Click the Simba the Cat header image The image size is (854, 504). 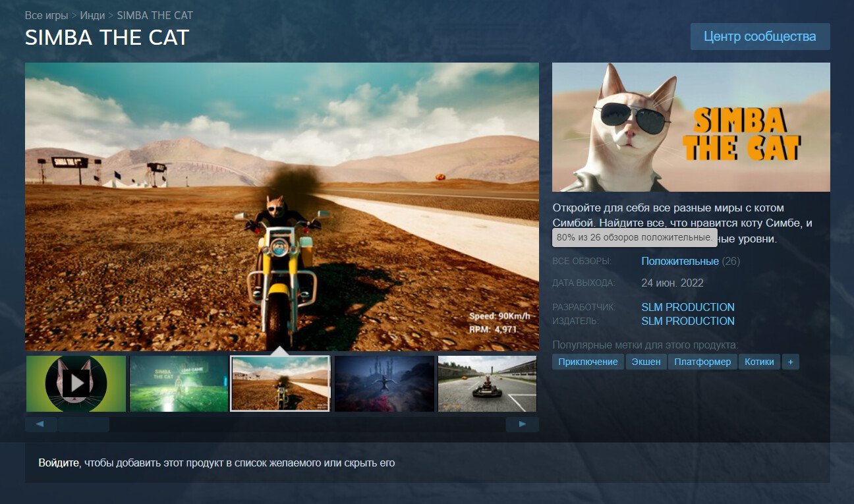[691, 127]
